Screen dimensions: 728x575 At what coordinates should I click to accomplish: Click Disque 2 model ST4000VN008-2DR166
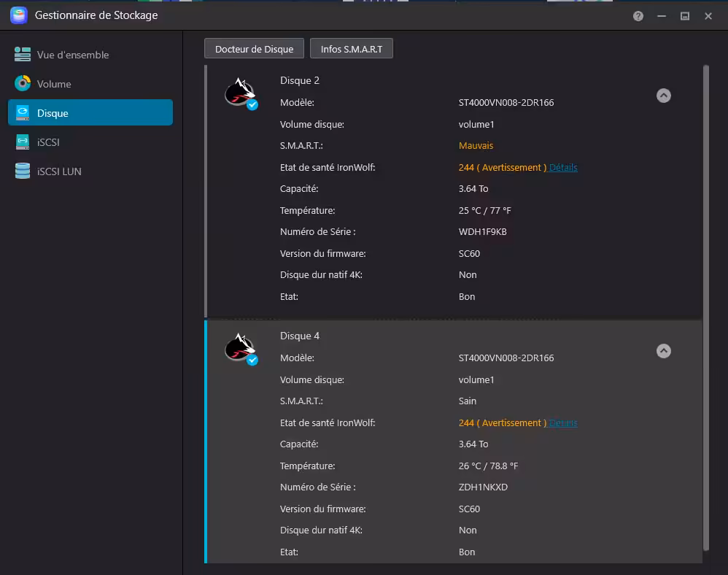tap(506, 102)
